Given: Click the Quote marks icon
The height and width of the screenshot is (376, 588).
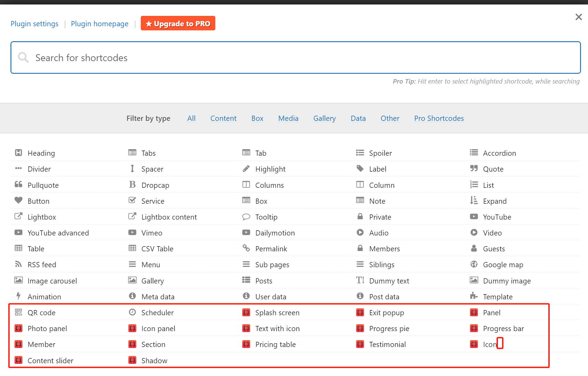Looking at the screenshot, I should (474, 168).
